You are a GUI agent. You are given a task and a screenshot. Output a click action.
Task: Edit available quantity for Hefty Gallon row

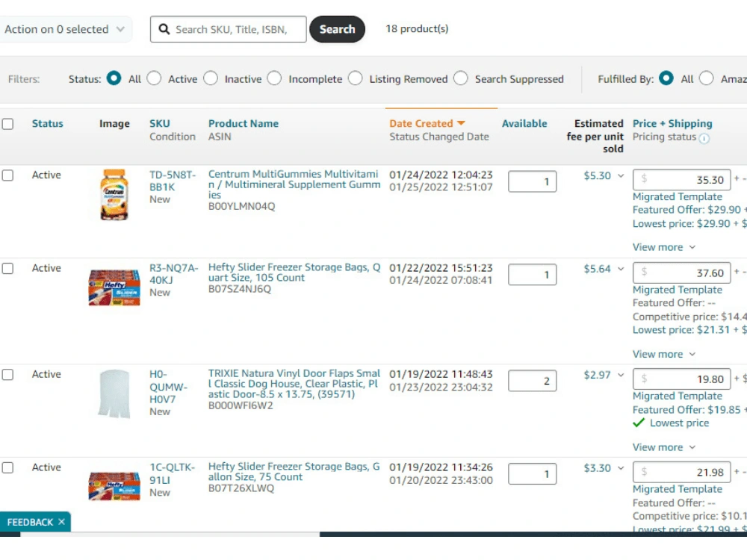(532, 474)
